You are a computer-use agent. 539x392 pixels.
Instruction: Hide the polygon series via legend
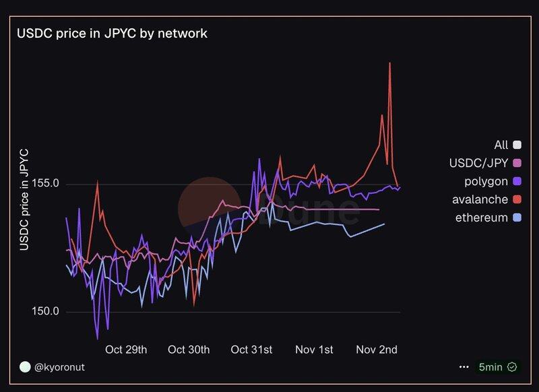[x=486, y=181]
